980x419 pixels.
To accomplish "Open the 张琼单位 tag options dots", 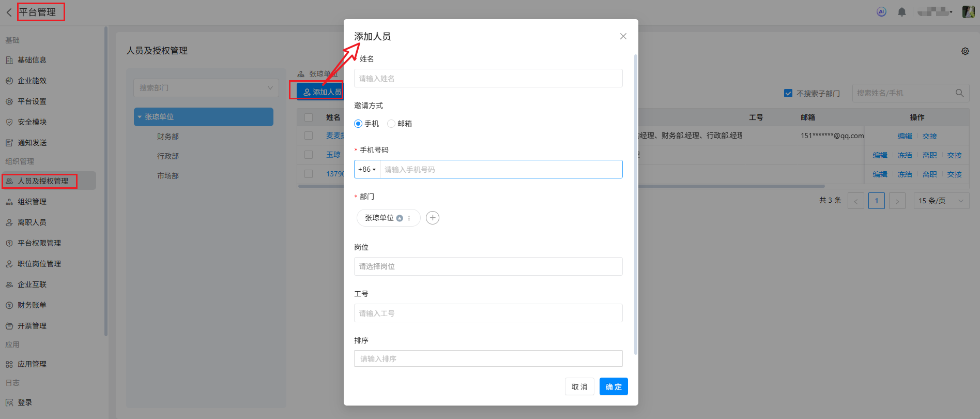I will click(x=409, y=218).
